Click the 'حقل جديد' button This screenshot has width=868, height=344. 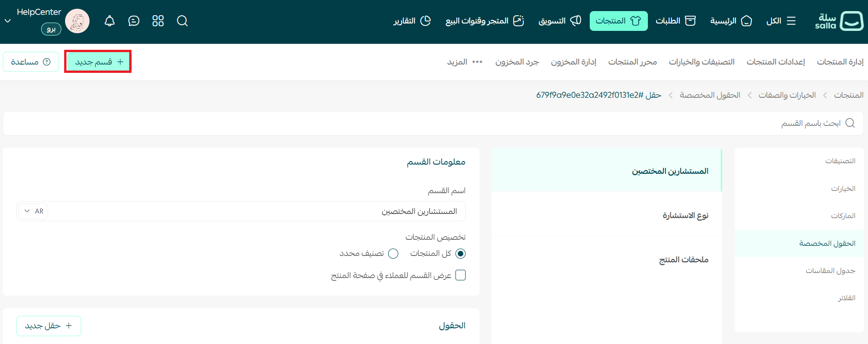[48, 326]
